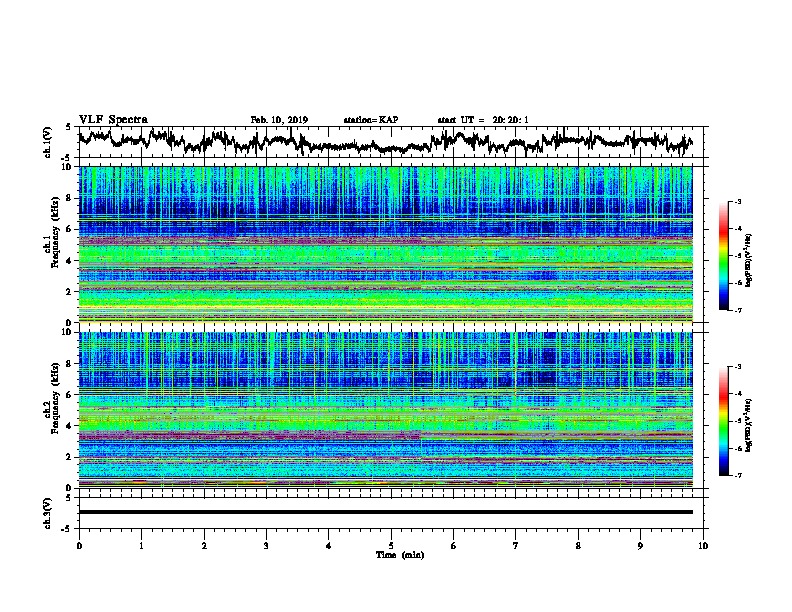Click the lower color scale log(PSD) unit label
This screenshot has width=792, height=612.
(x=748, y=425)
